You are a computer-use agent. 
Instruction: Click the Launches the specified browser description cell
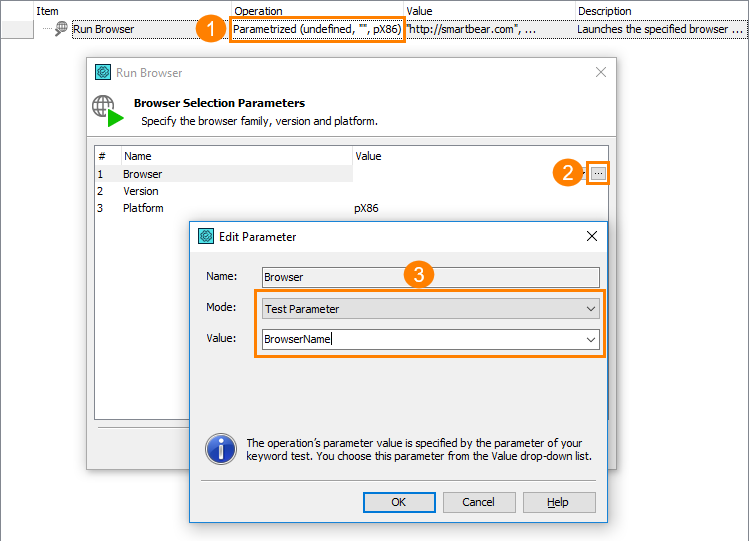click(661, 29)
